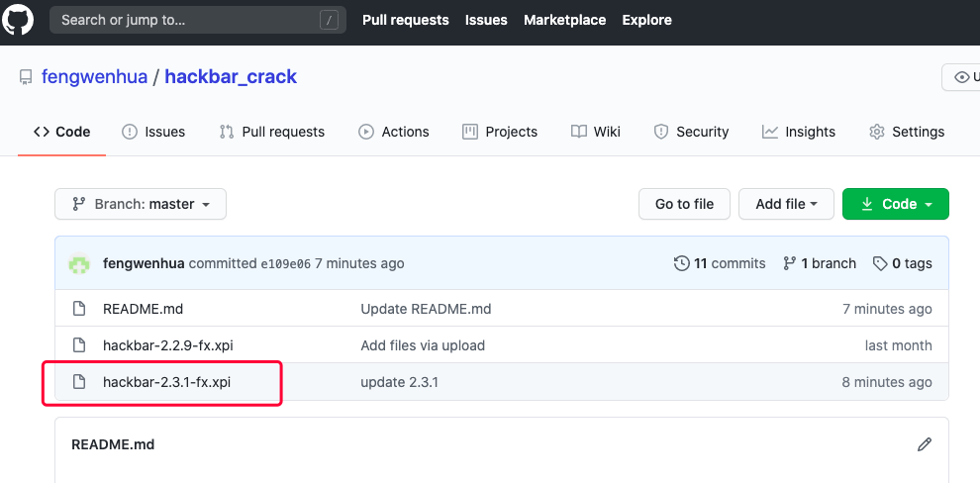Viewport: 980px width, 483px height.
Task: Open the README.md file in file list
Action: point(144,309)
